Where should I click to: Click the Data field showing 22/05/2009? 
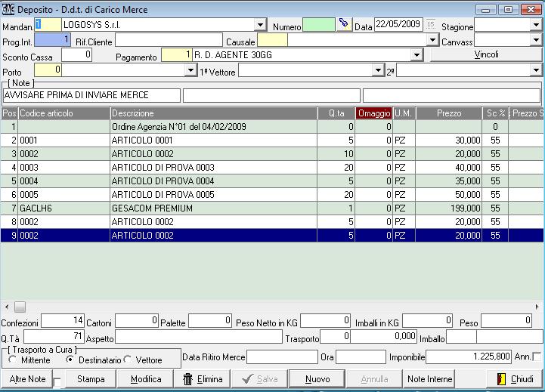pyautogui.click(x=398, y=25)
